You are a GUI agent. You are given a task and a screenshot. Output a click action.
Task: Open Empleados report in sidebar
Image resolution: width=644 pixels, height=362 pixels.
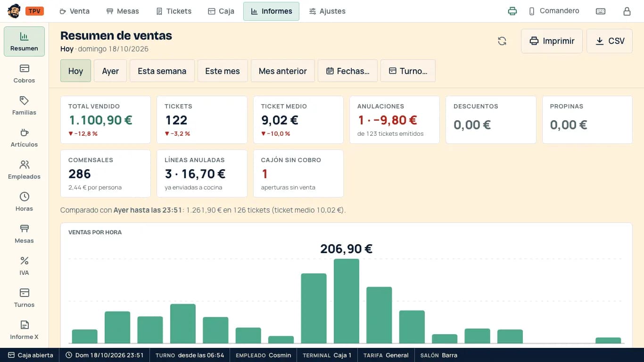[x=24, y=170]
